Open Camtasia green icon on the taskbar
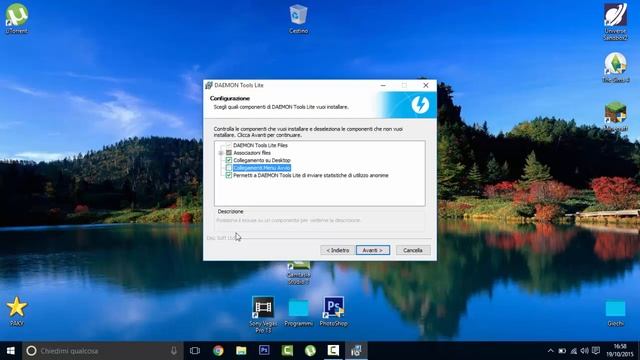640x360 pixels. point(287,351)
